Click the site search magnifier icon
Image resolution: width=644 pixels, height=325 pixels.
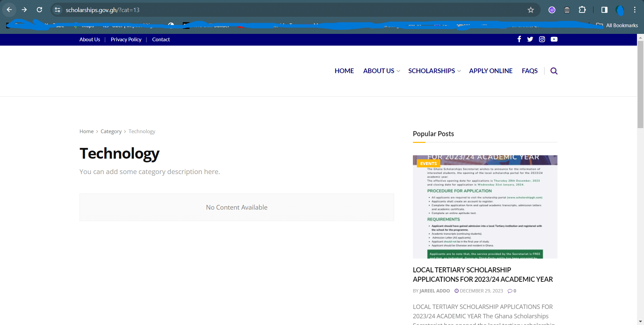point(554,71)
